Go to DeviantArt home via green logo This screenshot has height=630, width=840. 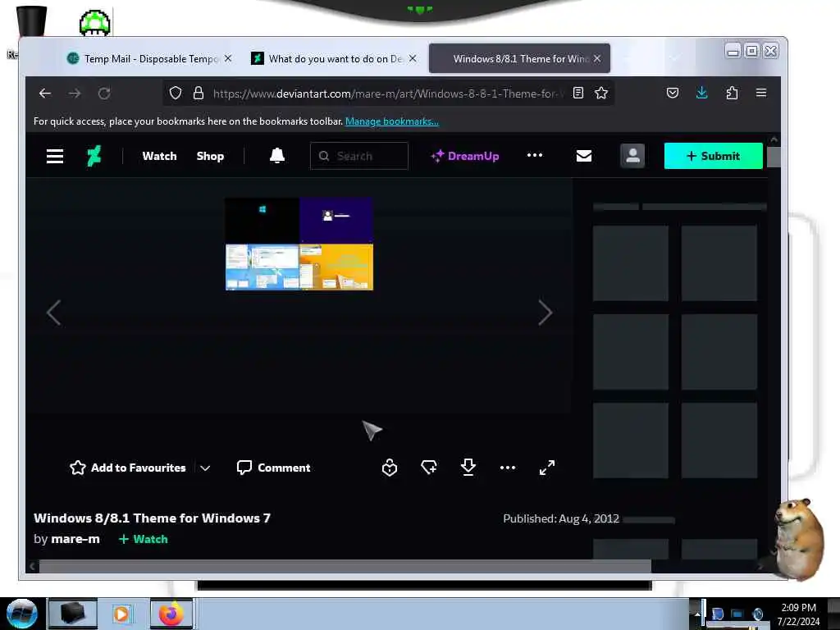coord(94,156)
